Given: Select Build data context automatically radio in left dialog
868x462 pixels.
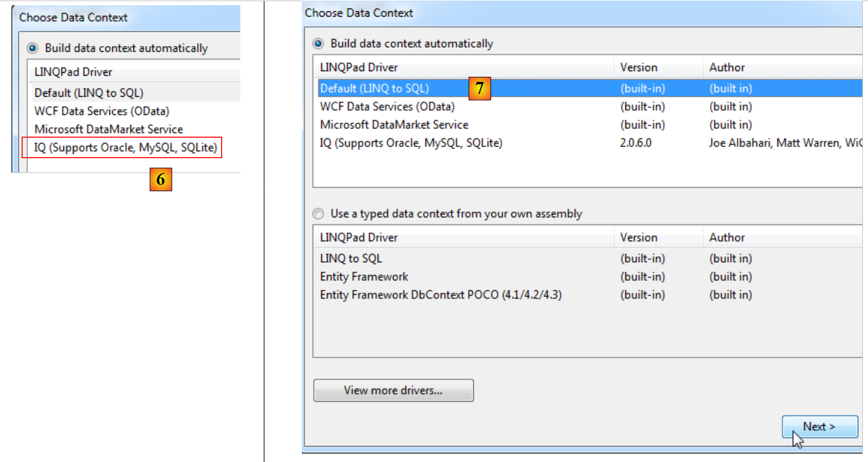Looking at the screenshot, I should pos(33,48).
